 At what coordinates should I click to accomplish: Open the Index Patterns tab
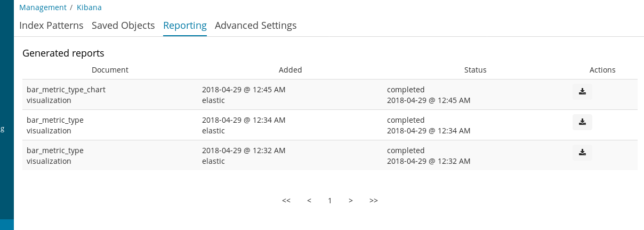51,25
